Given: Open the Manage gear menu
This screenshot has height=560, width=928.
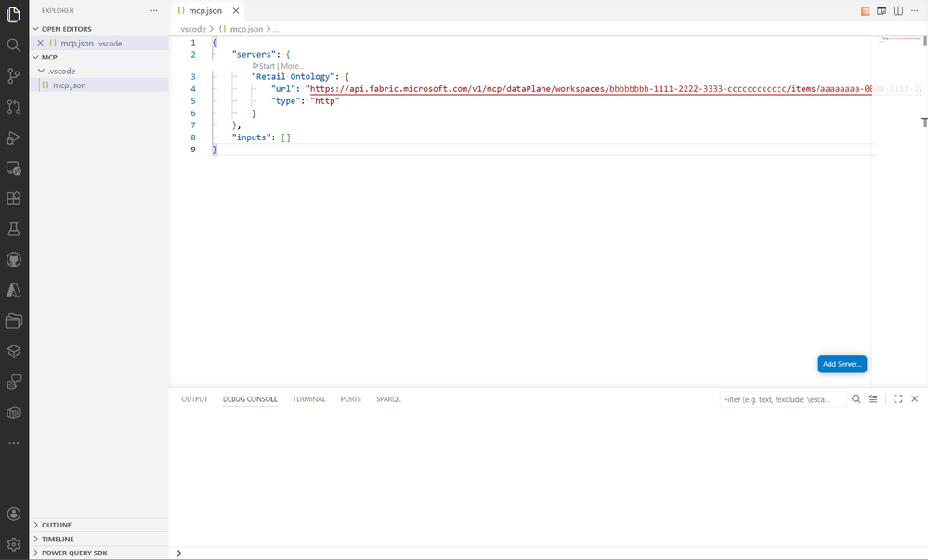Looking at the screenshot, I should 14,544.
